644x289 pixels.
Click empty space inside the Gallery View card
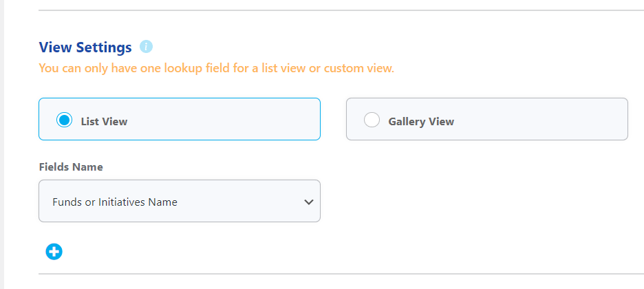(542, 119)
